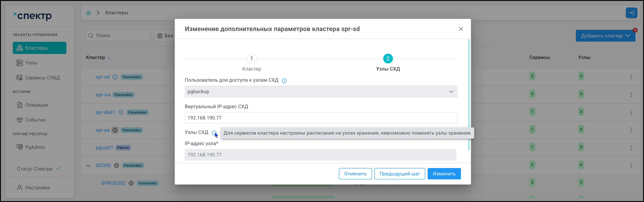This screenshot has height=202, width=644.
Task: Click the home breadcrumb icon
Action: tap(89, 13)
